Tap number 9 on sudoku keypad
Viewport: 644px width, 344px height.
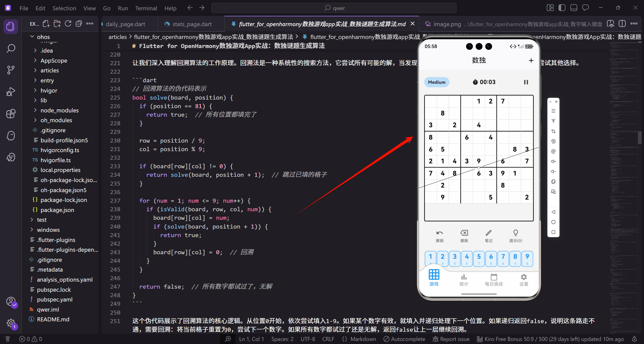point(527,259)
